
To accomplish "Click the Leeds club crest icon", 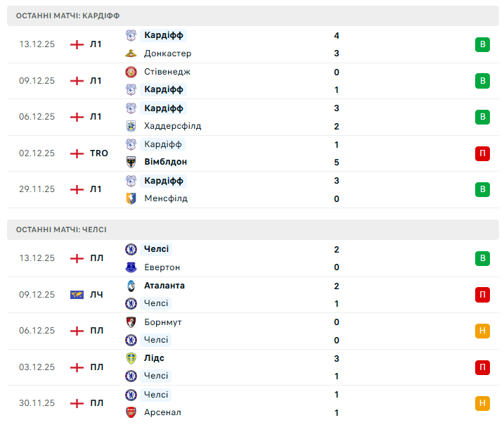I will pos(131,358).
